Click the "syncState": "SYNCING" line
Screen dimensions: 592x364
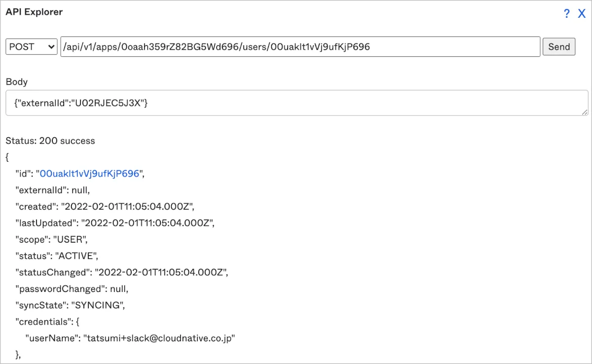pyautogui.click(x=70, y=305)
